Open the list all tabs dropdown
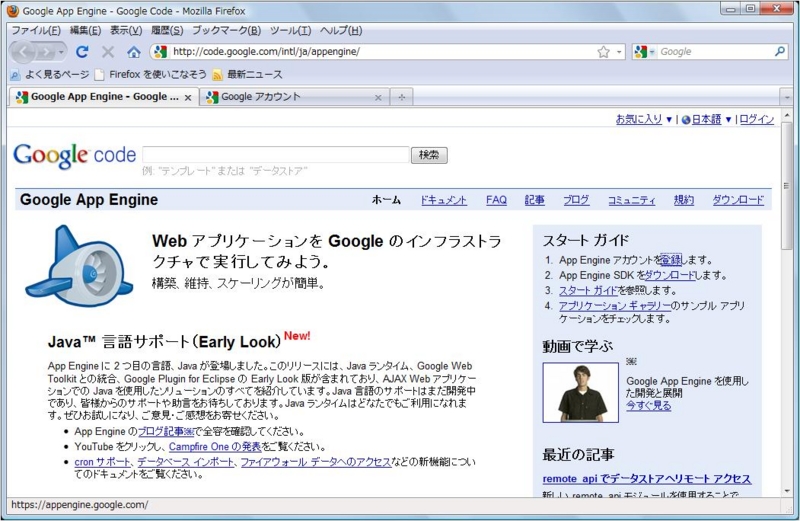 point(786,97)
